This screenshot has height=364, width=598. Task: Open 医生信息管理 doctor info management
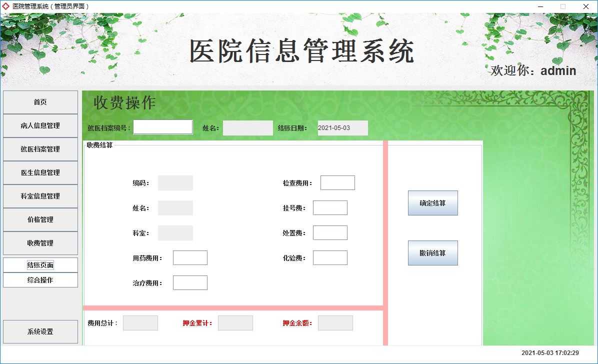coord(40,172)
